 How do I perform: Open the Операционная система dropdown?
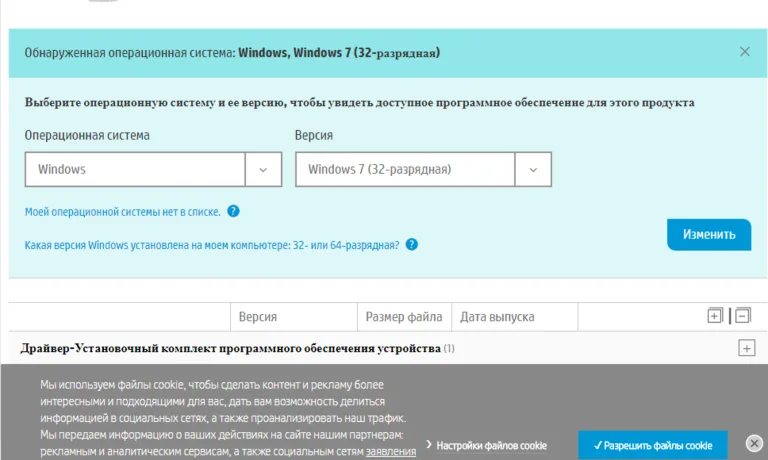(x=153, y=169)
